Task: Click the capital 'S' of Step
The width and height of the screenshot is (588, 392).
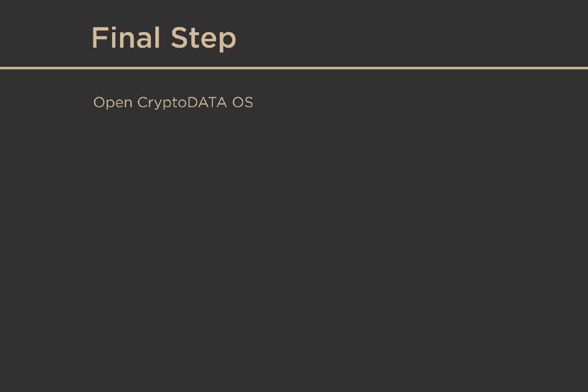Action: click(179, 37)
